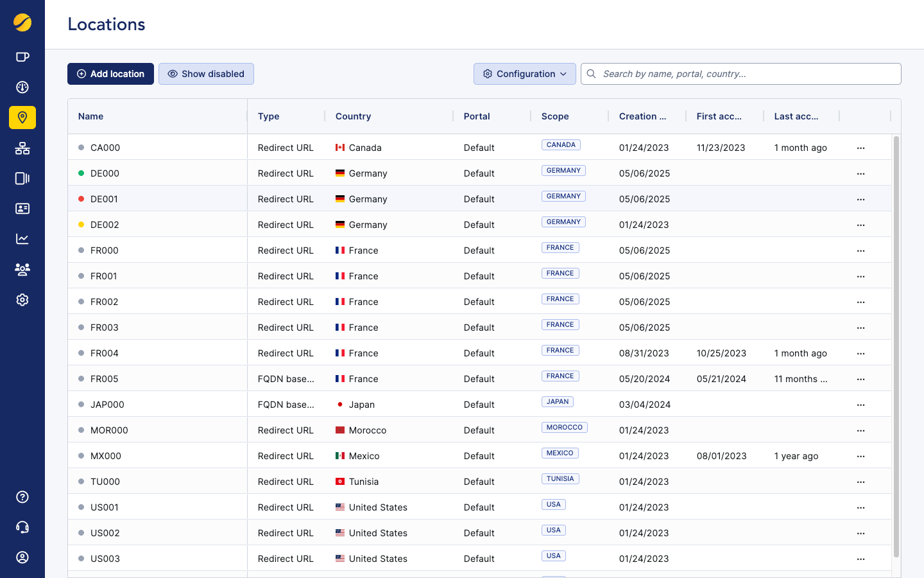Screen dimensions: 924x578
Task: View the analytics chart section
Action: coord(22,238)
